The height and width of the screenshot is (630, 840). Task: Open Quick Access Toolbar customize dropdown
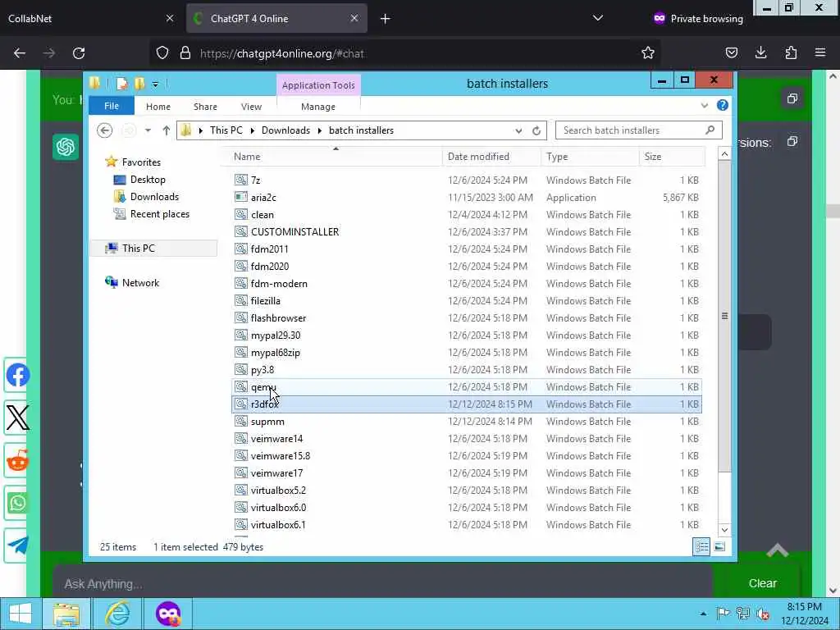[155, 84]
